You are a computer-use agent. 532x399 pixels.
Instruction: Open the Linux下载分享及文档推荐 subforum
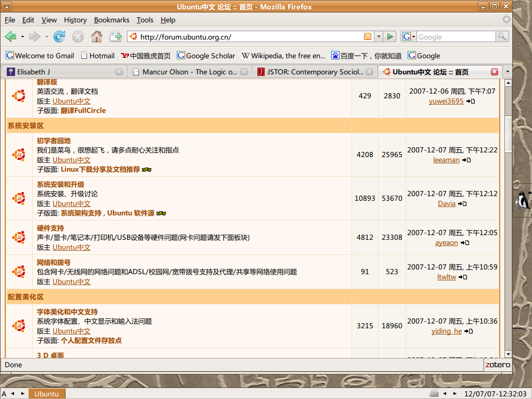100,169
